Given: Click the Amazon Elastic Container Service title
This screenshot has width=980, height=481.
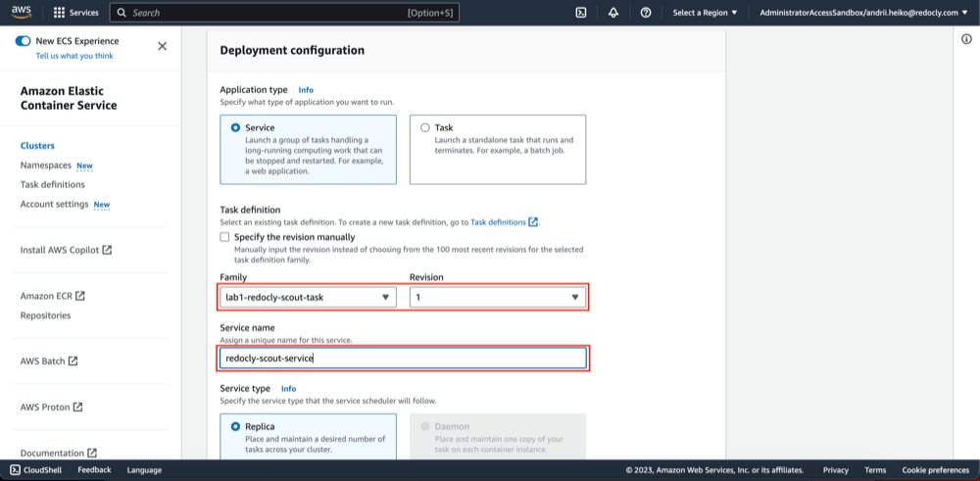Looking at the screenshot, I should click(69, 98).
